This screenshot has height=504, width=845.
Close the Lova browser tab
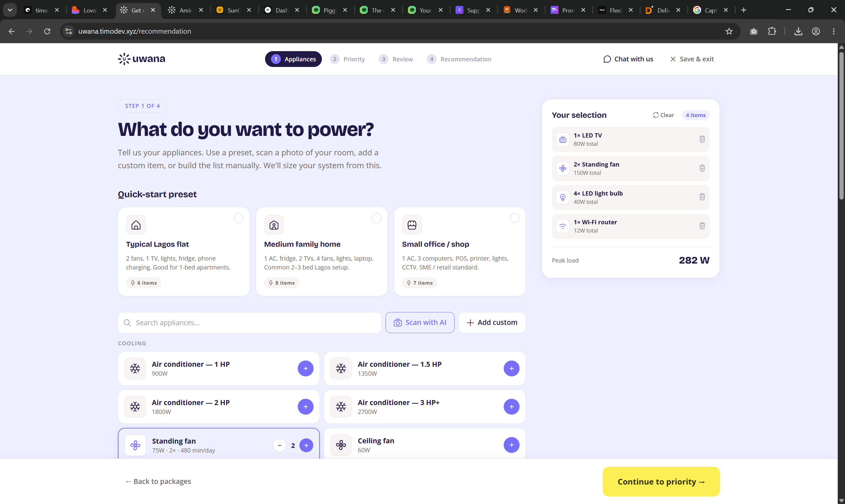point(105,10)
